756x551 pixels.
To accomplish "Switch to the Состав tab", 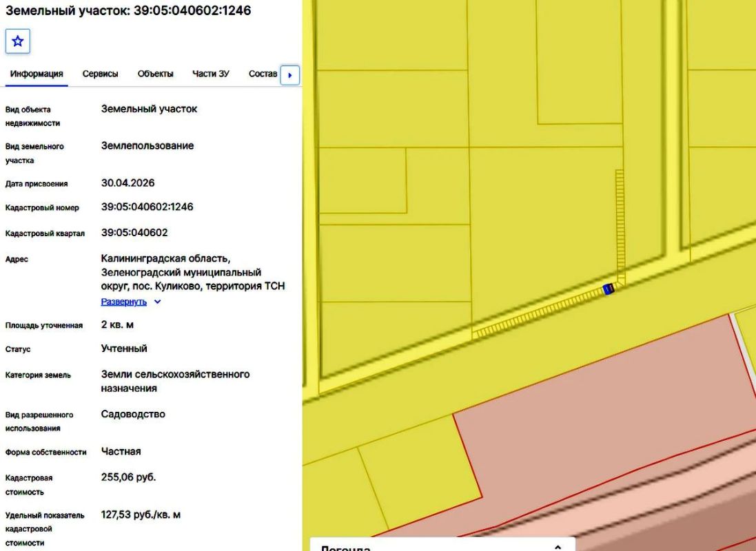I will coord(263,74).
